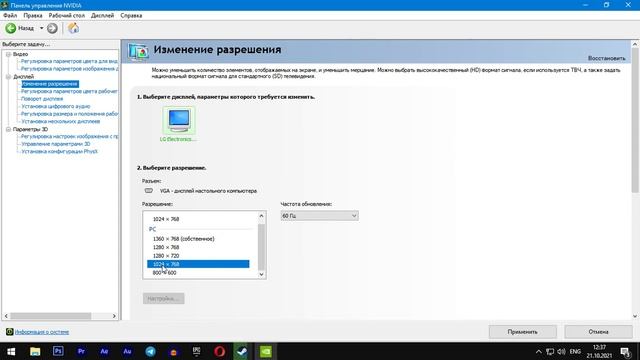
Task: Launch Adobe Audition from the taskbar
Action: (127, 351)
